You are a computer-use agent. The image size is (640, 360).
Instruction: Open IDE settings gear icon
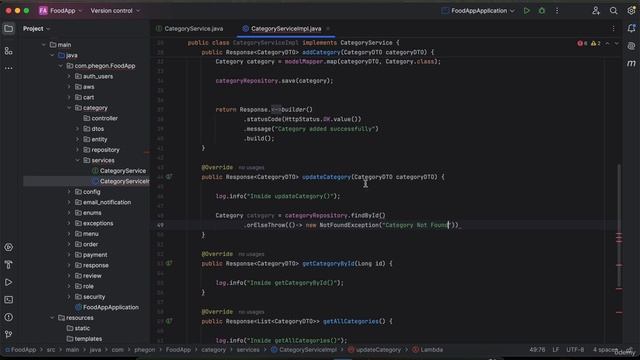click(x=631, y=11)
